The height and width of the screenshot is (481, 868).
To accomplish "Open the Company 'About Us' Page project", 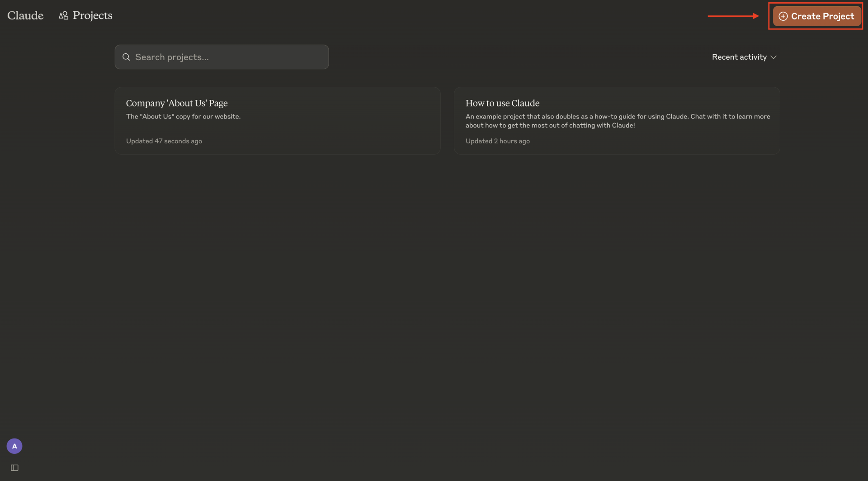I will point(277,120).
